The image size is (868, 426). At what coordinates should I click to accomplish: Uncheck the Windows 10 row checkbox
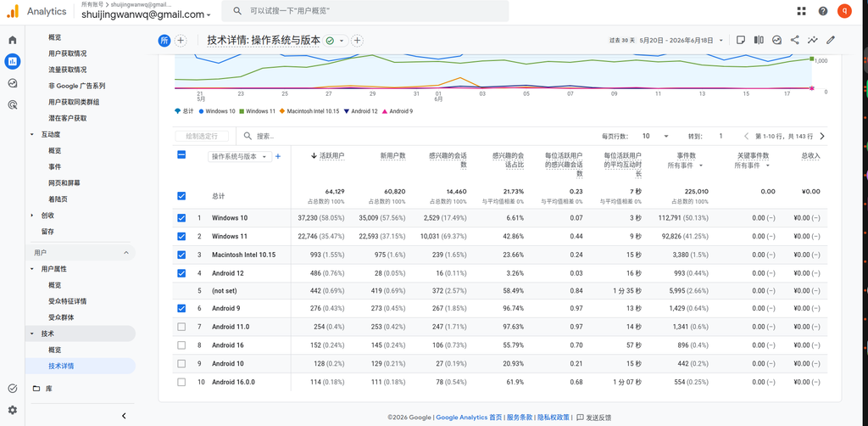point(181,218)
